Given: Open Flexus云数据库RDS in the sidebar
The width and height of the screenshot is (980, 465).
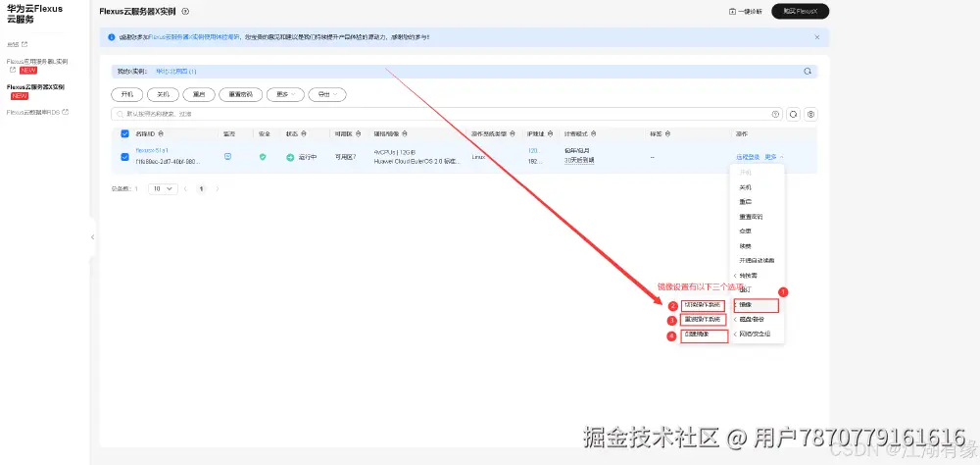Looking at the screenshot, I should point(37,113).
